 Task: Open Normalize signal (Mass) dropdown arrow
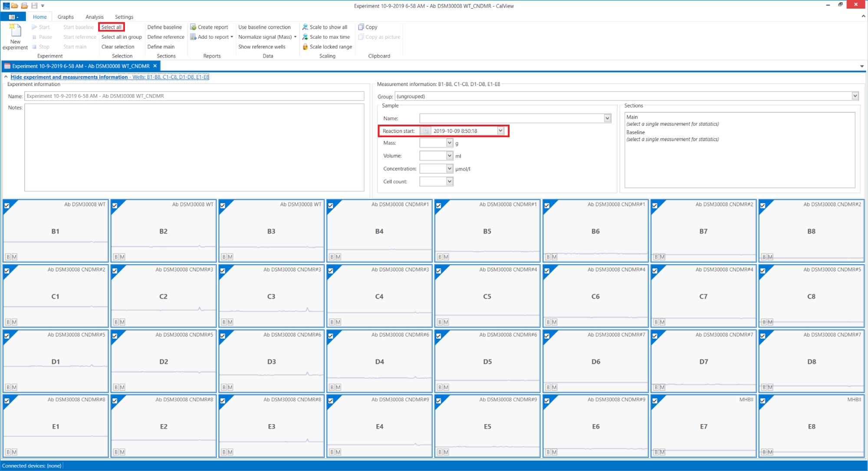click(x=295, y=37)
